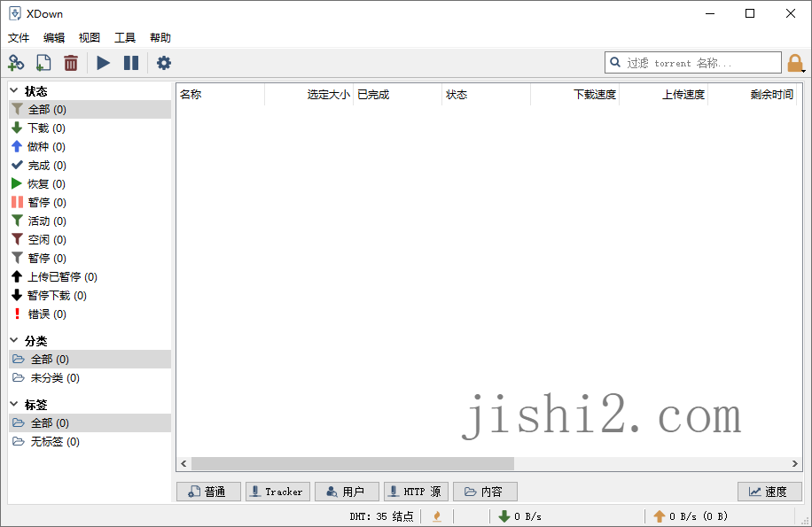The height and width of the screenshot is (527, 812).
Task: Select 暂停 (0) with gray funnel icon
Action: 90,258
